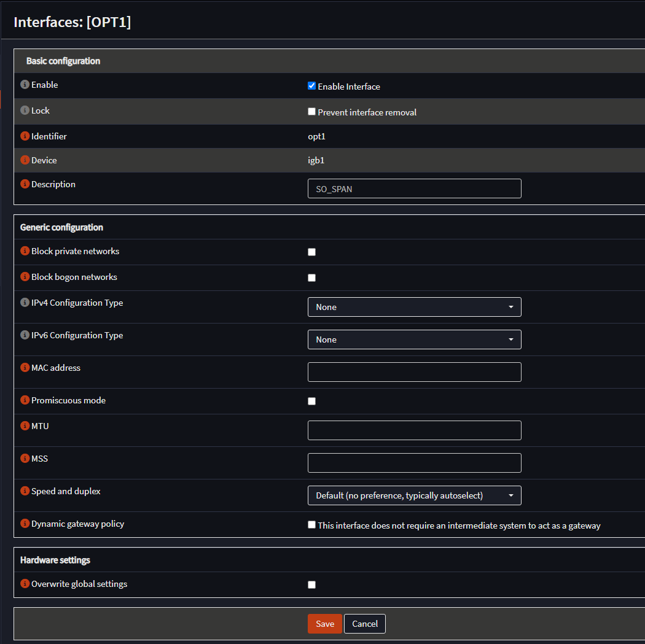Tick the Dynamic gateway policy checkbox
Screen dimensions: 645x644
point(312,525)
